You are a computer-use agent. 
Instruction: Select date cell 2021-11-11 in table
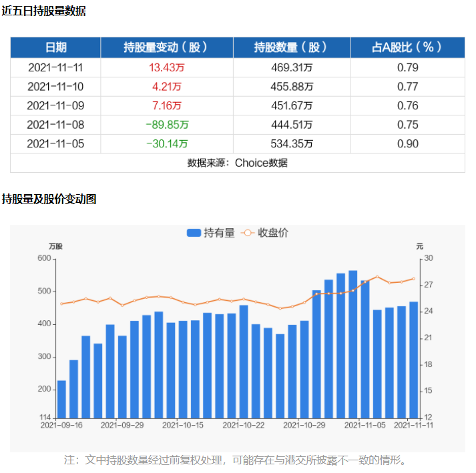point(55,67)
